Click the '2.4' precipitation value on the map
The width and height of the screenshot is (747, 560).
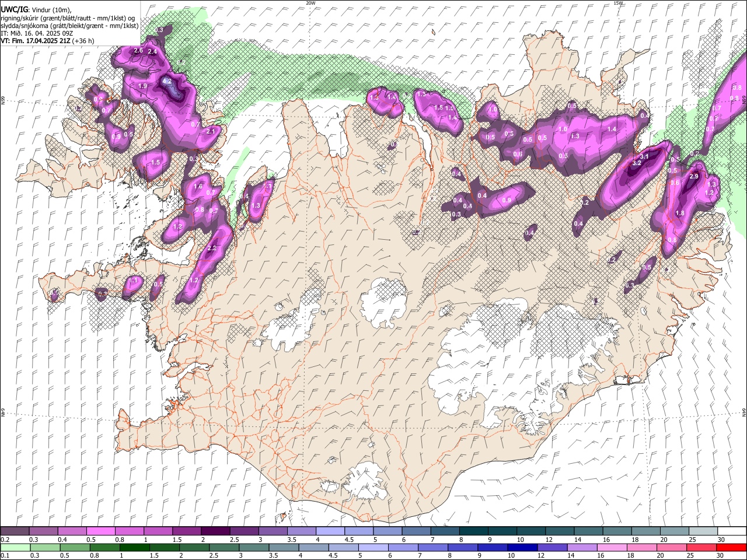pos(153,52)
